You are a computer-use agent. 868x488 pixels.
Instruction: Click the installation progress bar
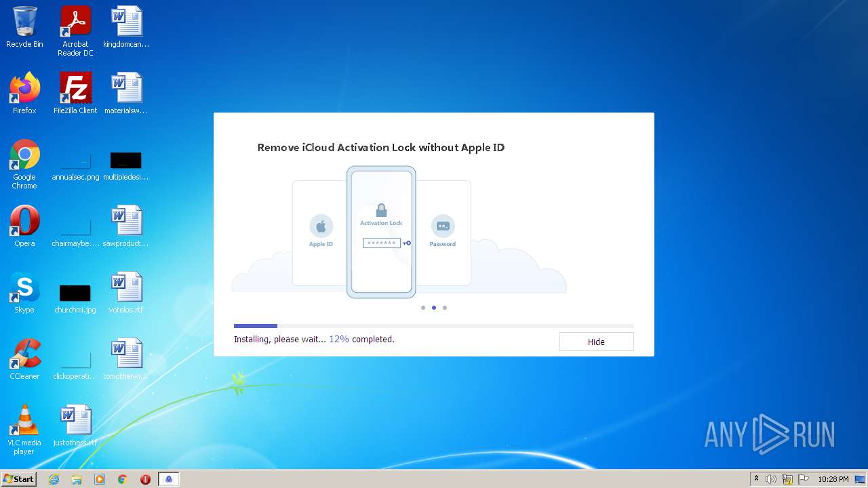[434, 326]
